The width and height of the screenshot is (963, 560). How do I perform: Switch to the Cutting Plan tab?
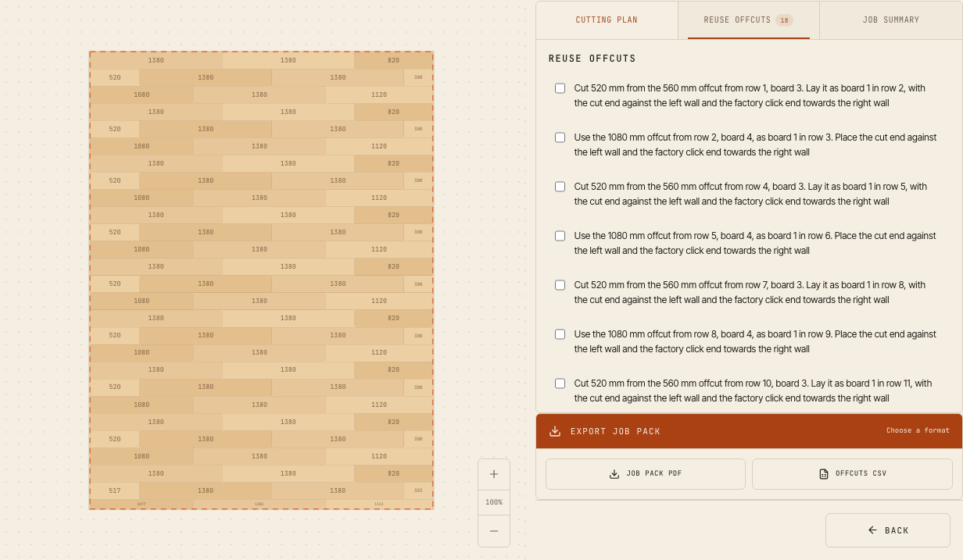pos(607,20)
